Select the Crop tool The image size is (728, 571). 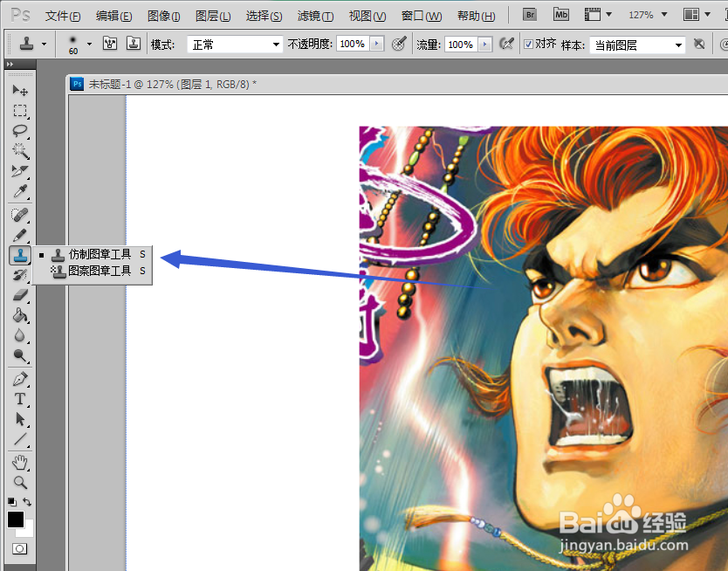[20, 171]
